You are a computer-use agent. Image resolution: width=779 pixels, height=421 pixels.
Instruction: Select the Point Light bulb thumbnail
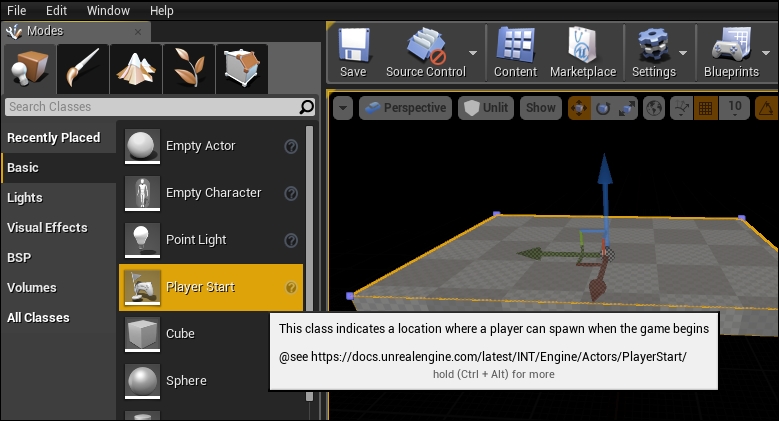click(x=142, y=241)
